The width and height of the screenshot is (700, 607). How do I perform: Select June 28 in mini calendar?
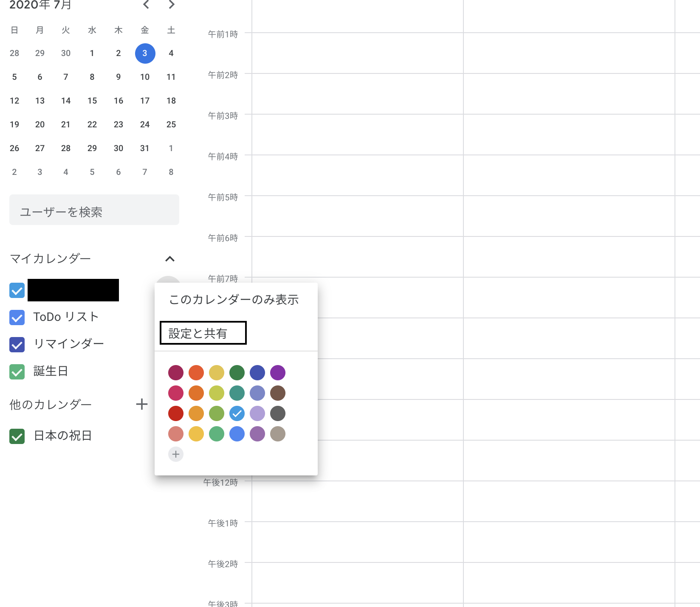[14, 53]
